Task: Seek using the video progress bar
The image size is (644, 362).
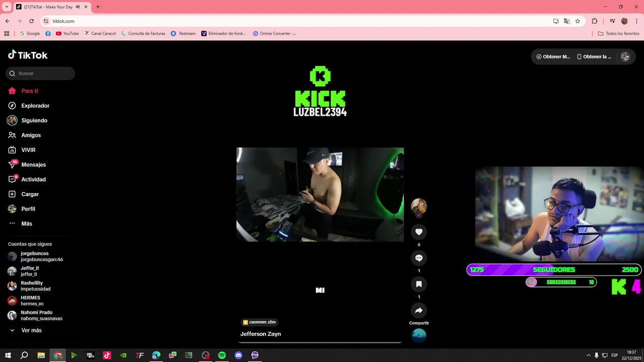Action: tap(320, 342)
